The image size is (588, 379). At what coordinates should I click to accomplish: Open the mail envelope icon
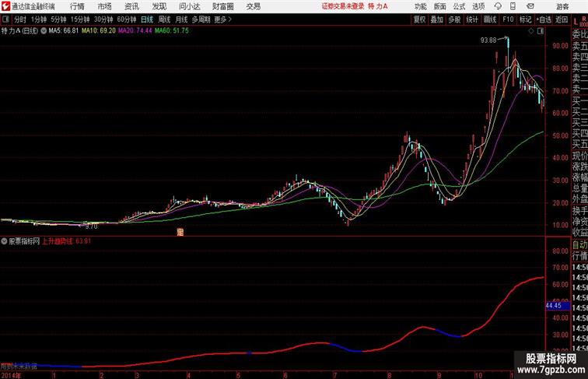[x=530, y=6]
